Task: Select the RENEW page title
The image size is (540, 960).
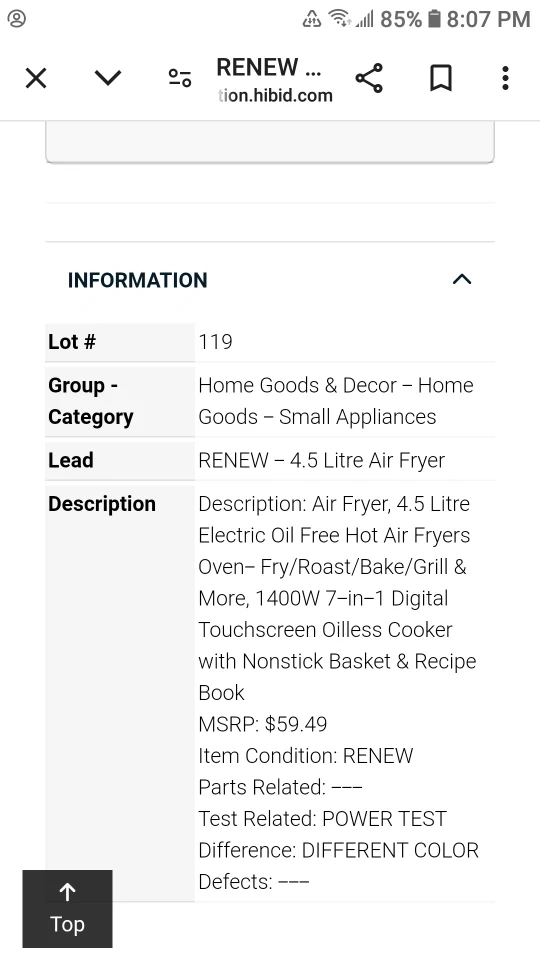Action: tap(269, 67)
